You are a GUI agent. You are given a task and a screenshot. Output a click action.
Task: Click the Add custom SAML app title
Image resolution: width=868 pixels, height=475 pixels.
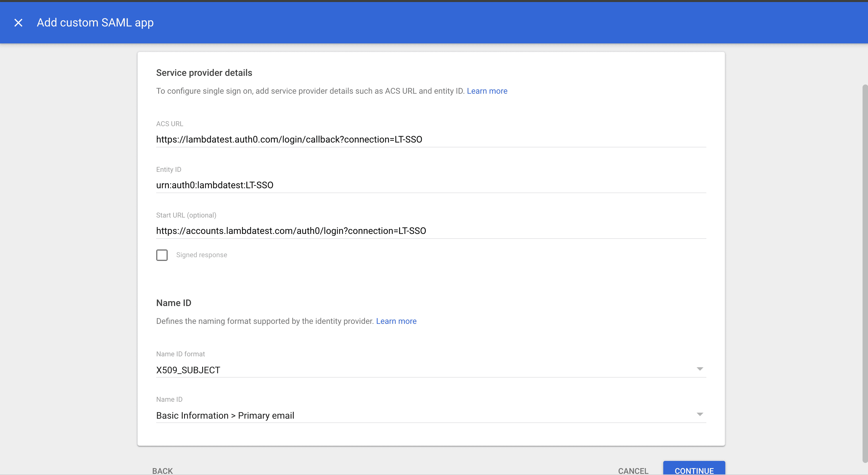coord(95,23)
